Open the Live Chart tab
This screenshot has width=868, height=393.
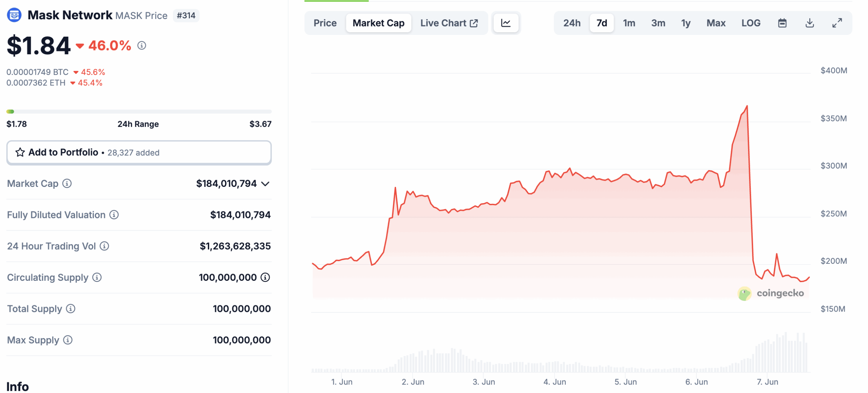(x=442, y=23)
